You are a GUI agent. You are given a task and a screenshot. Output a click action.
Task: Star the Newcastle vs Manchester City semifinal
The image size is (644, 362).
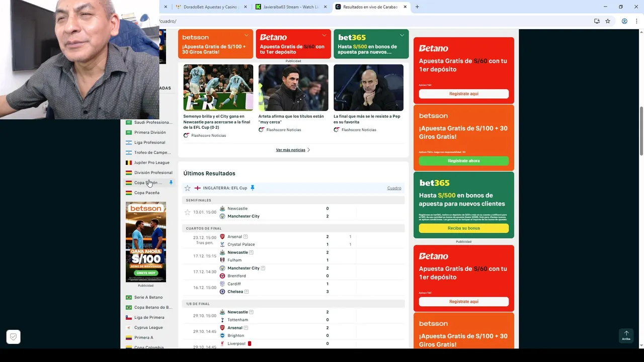pos(188,212)
